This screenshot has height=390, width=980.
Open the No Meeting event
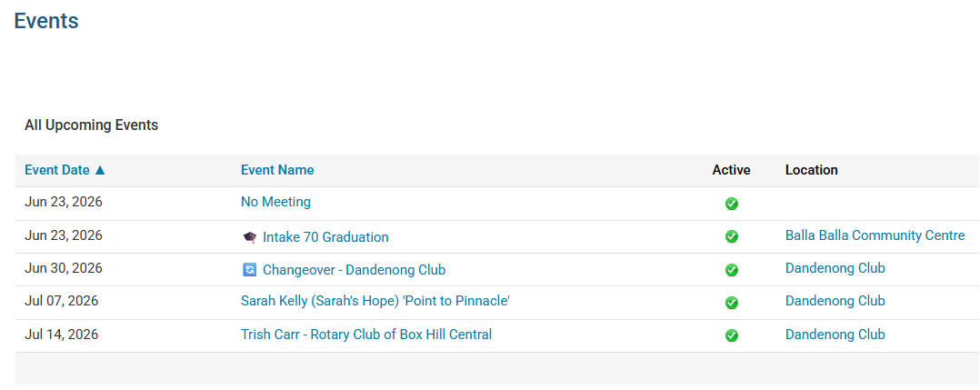tap(275, 202)
